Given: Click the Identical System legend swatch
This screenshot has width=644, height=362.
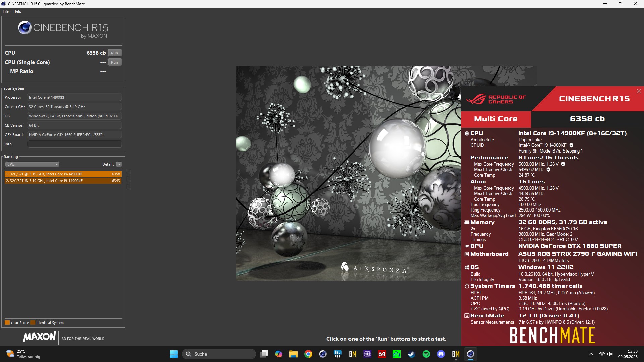Looking at the screenshot, I should tap(33, 323).
